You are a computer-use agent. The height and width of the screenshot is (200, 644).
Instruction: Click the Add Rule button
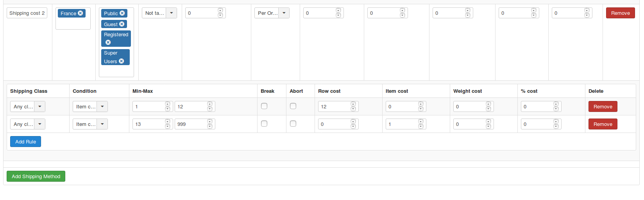[x=25, y=142]
